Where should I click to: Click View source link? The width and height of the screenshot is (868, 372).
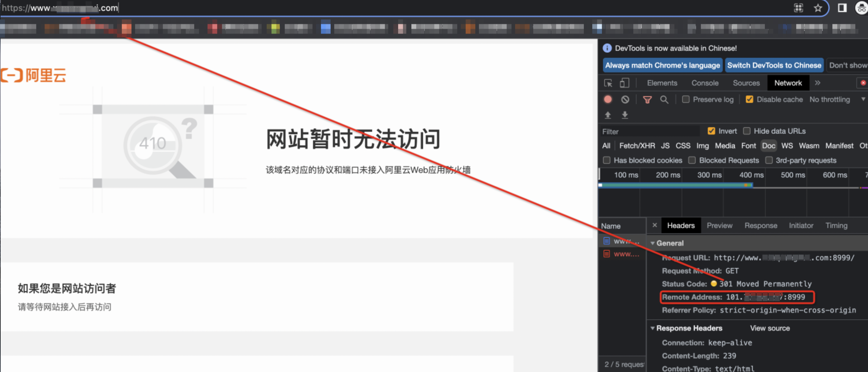[770, 328]
